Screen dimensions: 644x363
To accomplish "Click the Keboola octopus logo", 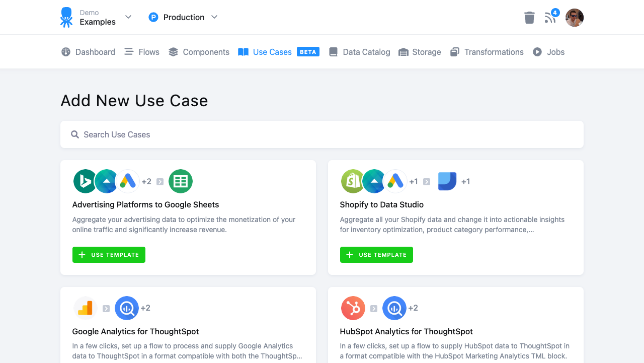I will click(66, 17).
